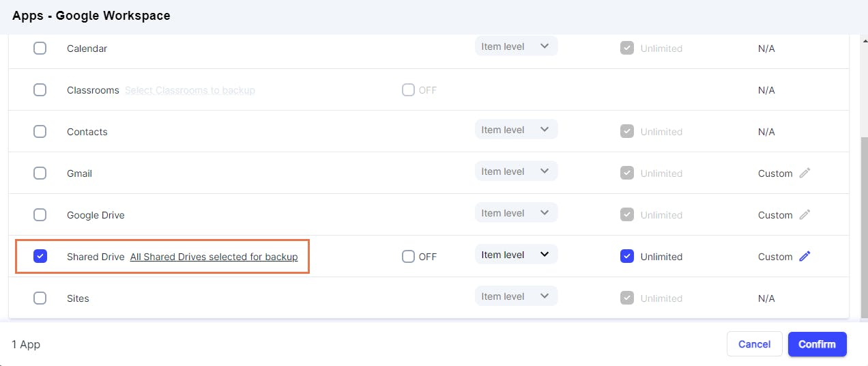868x366 pixels.
Task: Toggle the Shared Drive OFF checkbox
Action: click(408, 257)
